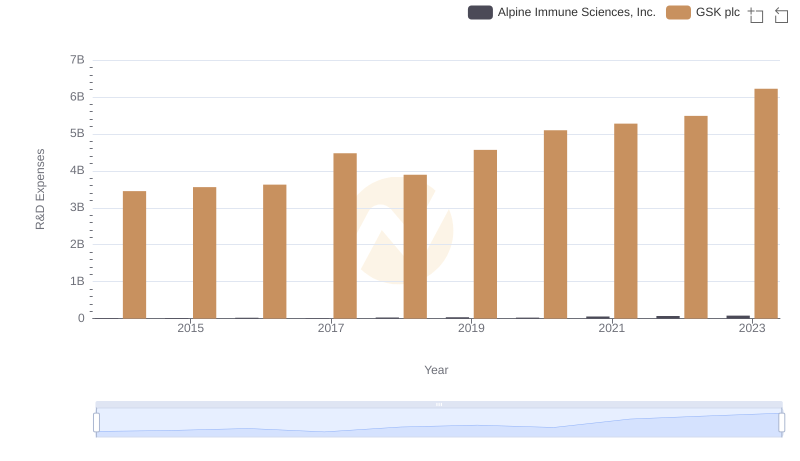Click the 1B y-axis label
This screenshot has width=800, height=461.
click(x=77, y=281)
